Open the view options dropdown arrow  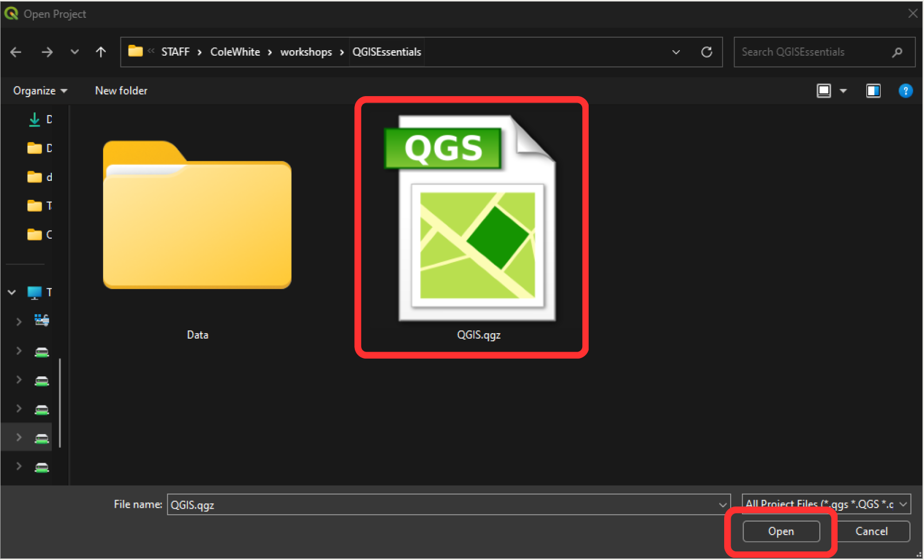[x=843, y=91]
